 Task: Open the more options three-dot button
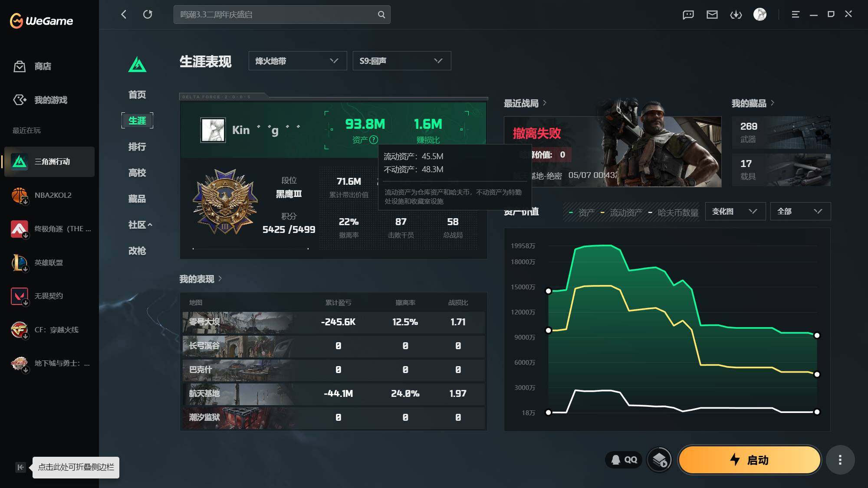pyautogui.click(x=840, y=460)
